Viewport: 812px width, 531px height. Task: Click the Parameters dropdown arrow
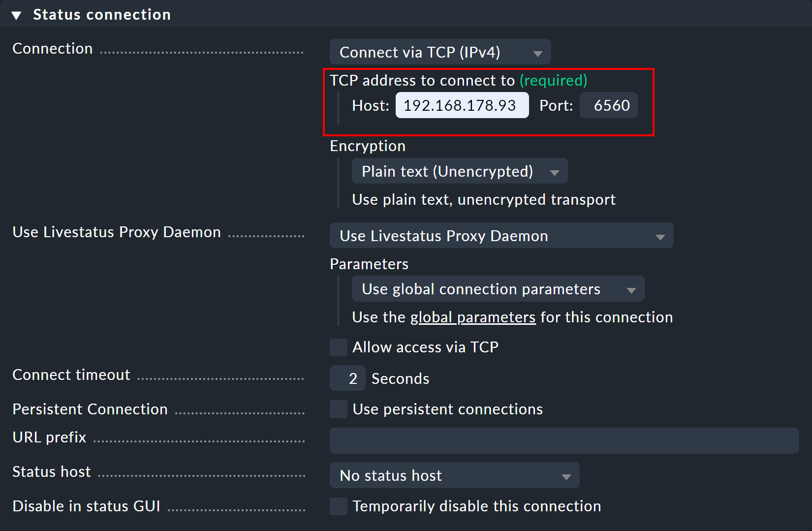(x=631, y=289)
